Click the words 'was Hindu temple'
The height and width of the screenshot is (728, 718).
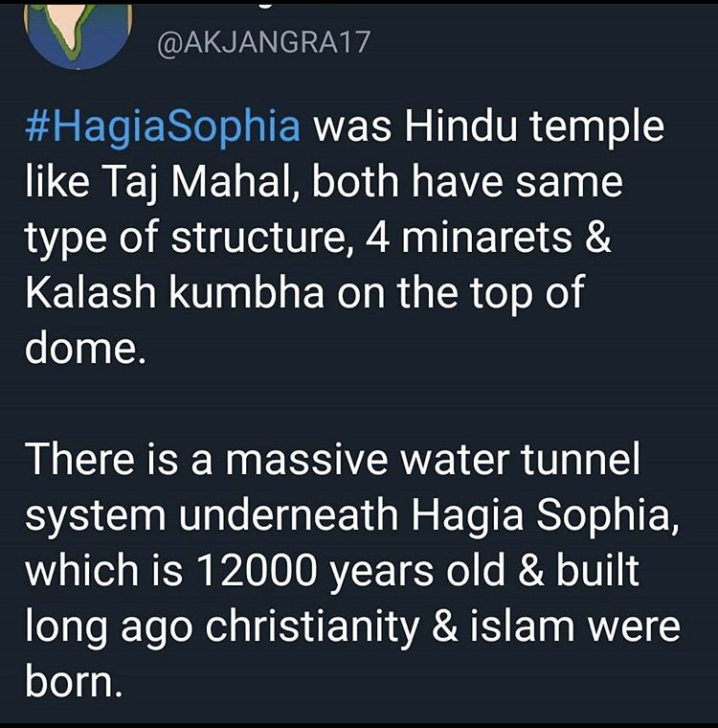(489, 126)
